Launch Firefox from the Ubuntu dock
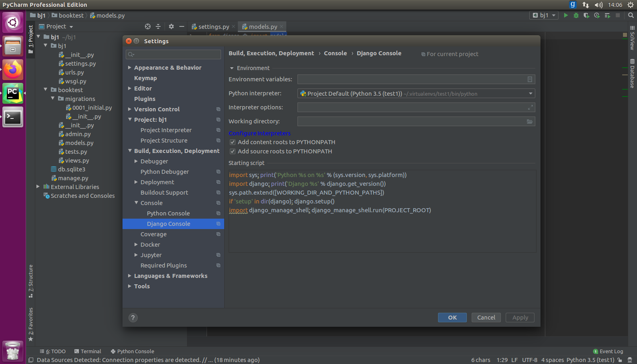This screenshot has width=637, height=364. point(13,70)
